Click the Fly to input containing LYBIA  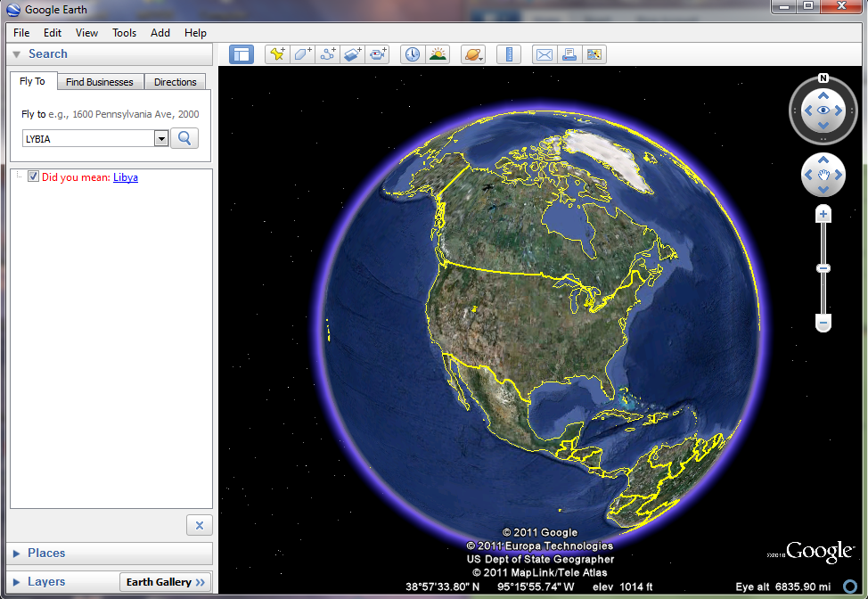88,138
